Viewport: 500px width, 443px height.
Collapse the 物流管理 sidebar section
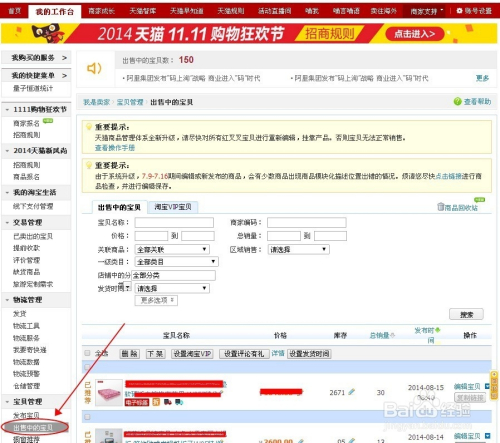click(x=7, y=300)
